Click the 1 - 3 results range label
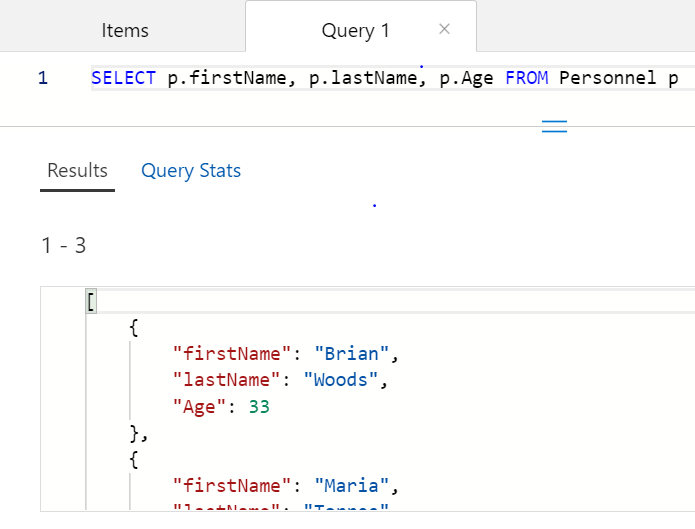Screen dimensions: 695x529 pyautogui.click(x=63, y=245)
